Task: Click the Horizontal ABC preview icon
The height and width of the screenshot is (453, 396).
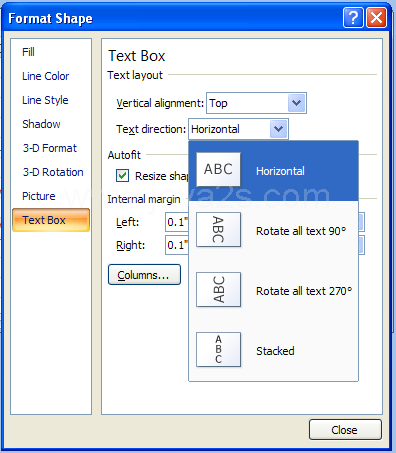Action: click(218, 169)
